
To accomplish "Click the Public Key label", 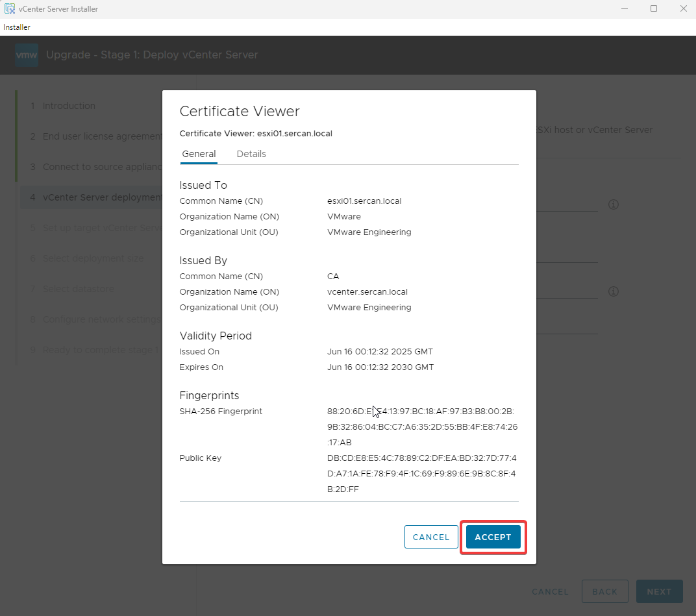I will [x=200, y=458].
